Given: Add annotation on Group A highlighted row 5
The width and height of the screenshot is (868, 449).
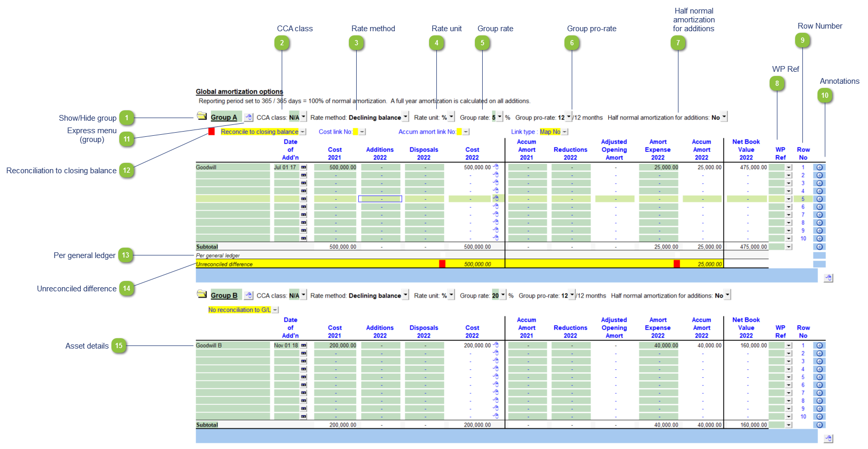Looking at the screenshot, I should click(x=820, y=199).
